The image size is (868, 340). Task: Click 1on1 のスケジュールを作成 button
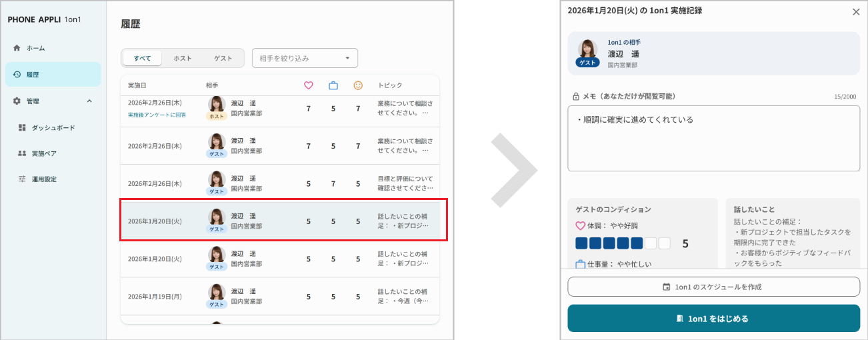(x=713, y=287)
